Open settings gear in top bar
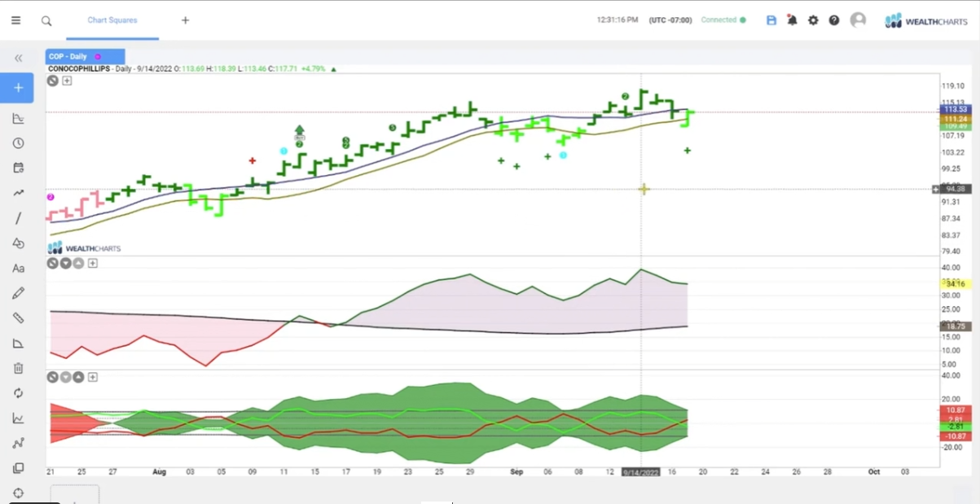980x504 pixels. click(x=813, y=20)
